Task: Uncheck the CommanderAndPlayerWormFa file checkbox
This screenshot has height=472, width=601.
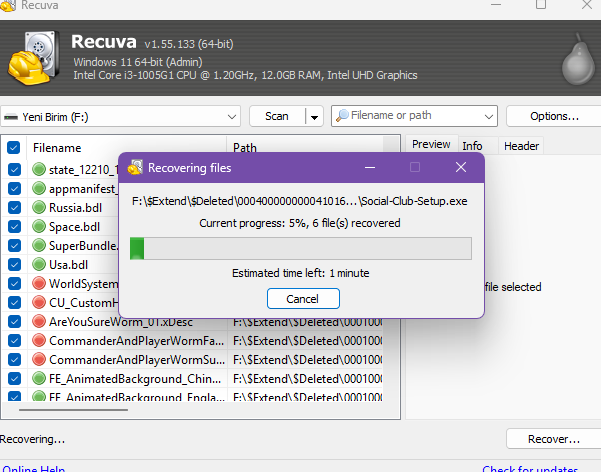Action: coord(15,340)
